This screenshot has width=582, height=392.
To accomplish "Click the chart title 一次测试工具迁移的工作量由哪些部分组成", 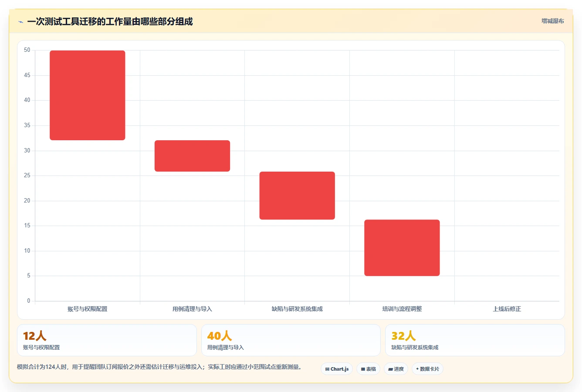I will 110,21.
